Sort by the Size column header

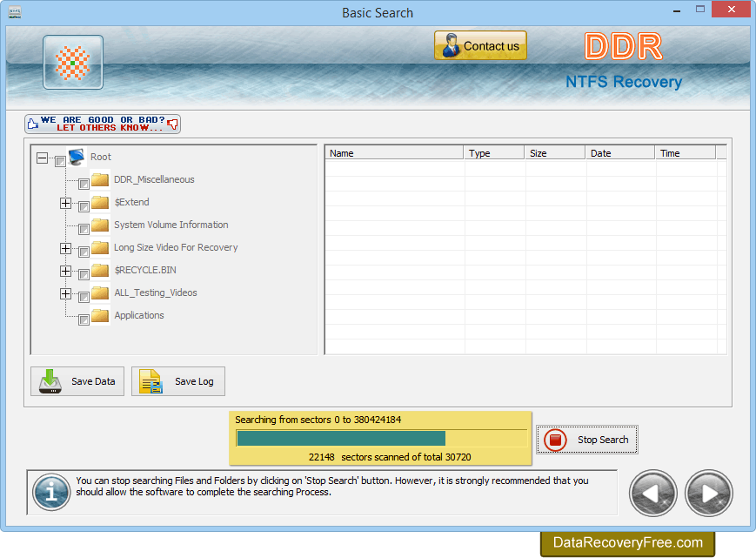click(554, 153)
